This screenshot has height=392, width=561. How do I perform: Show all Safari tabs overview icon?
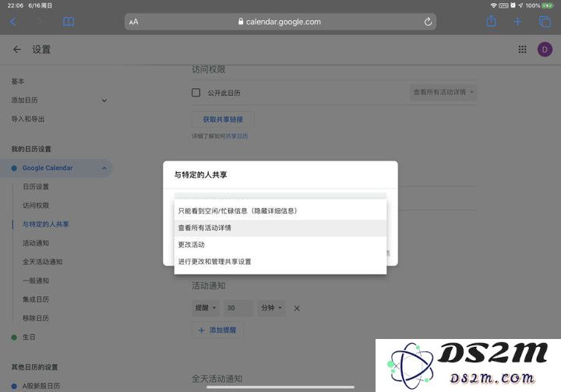(545, 22)
